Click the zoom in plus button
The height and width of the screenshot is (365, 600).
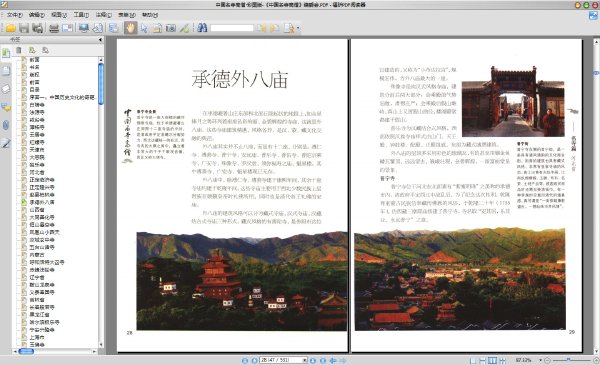596,360
